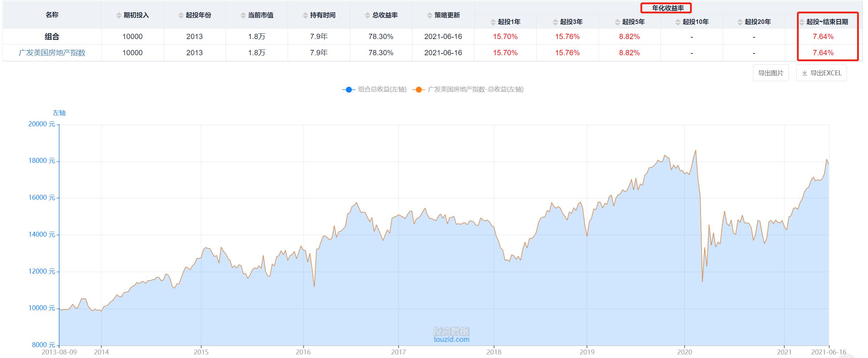Click the 起投3年 sort arrows

coord(555,22)
